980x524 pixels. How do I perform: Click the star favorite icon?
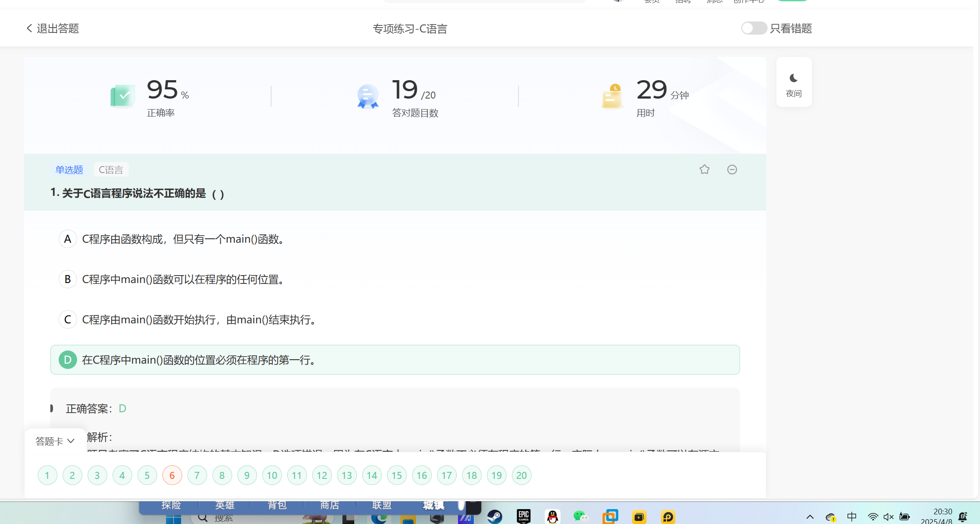pos(704,170)
